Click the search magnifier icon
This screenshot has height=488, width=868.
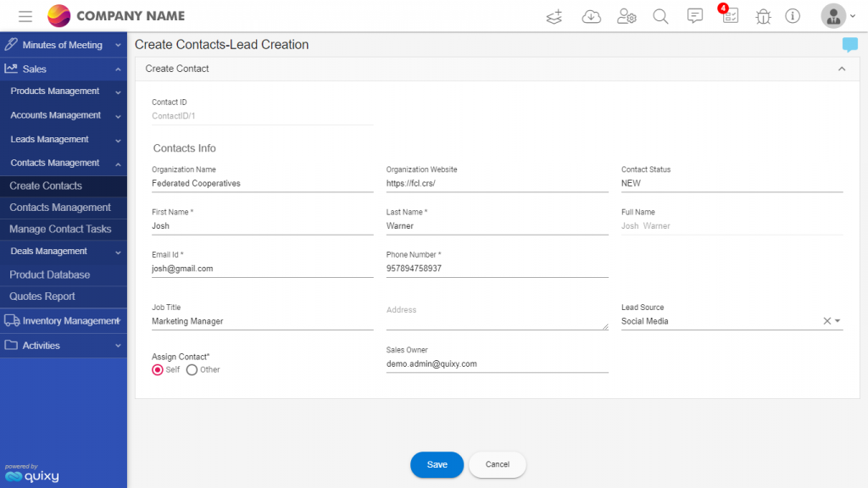[660, 16]
